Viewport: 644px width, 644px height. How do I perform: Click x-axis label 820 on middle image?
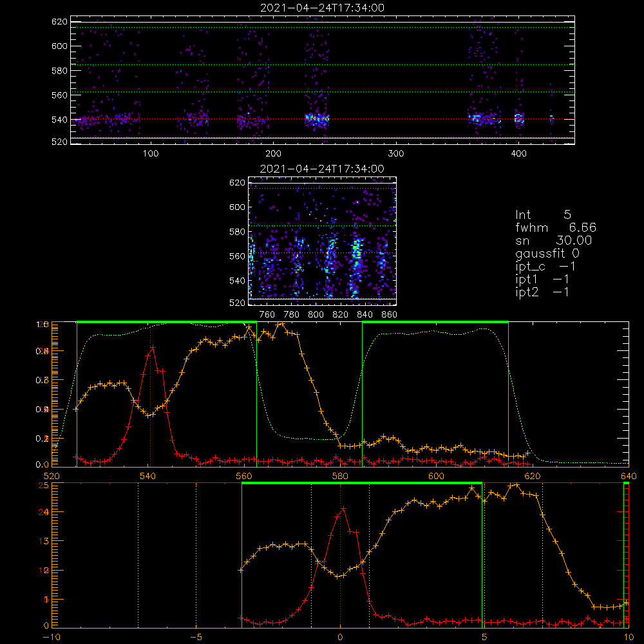tap(341, 315)
